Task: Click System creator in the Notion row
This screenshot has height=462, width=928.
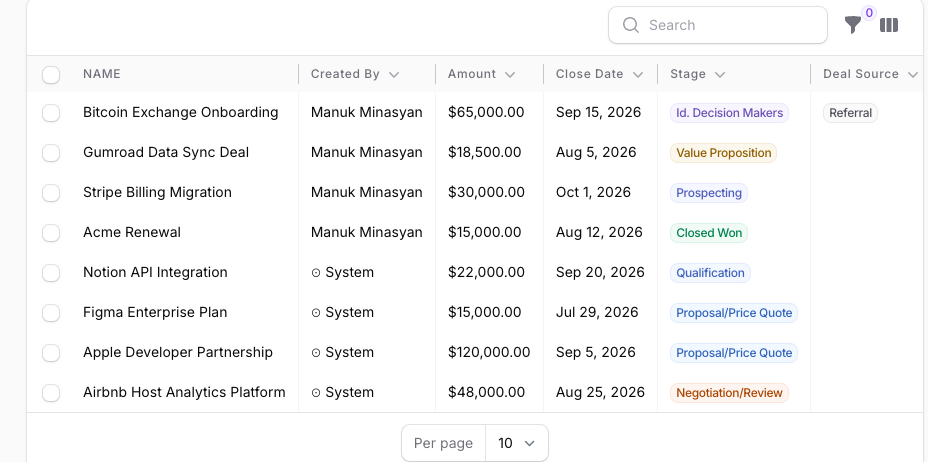Action: (343, 272)
